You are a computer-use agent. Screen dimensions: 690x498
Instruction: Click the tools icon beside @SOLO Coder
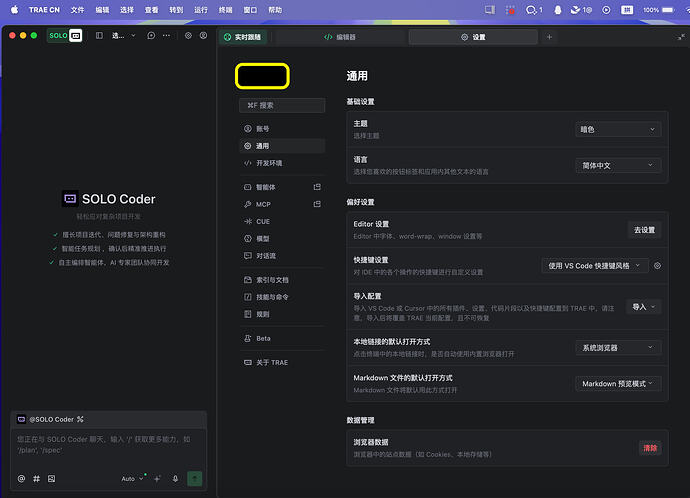(80, 419)
